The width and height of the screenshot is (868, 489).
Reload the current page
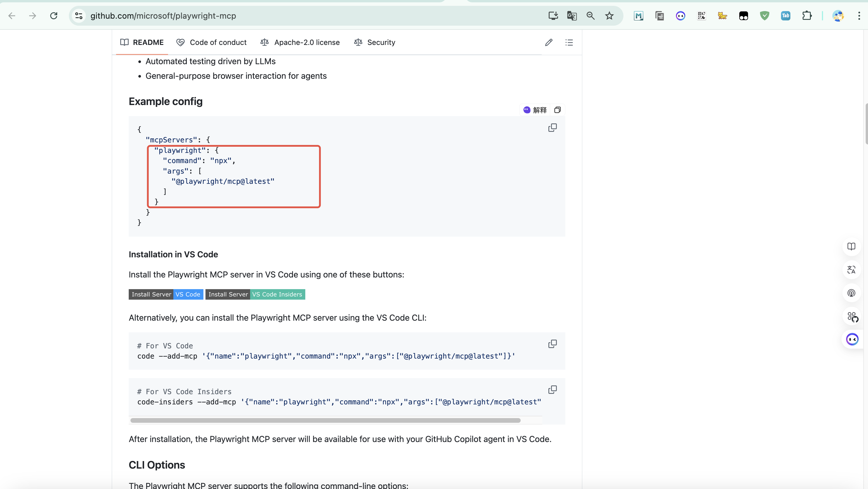(54, 16)
